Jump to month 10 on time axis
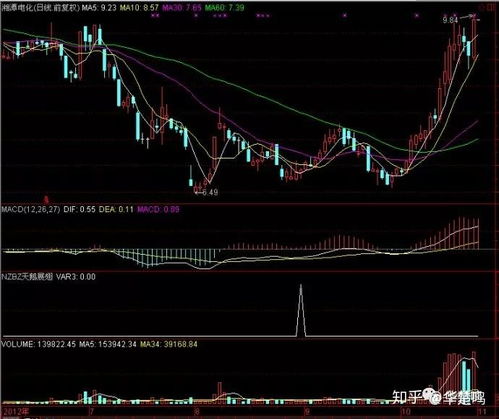 (x=405, y=411)
